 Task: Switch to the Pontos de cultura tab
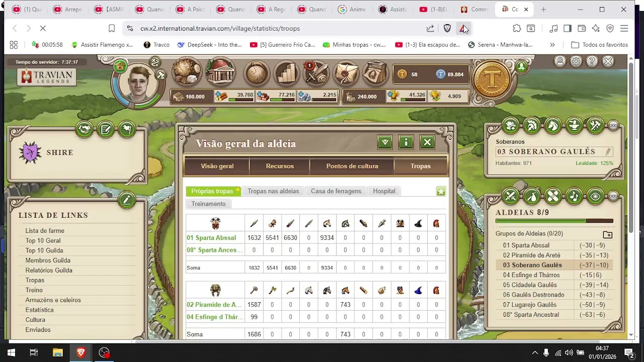point(352,166)
